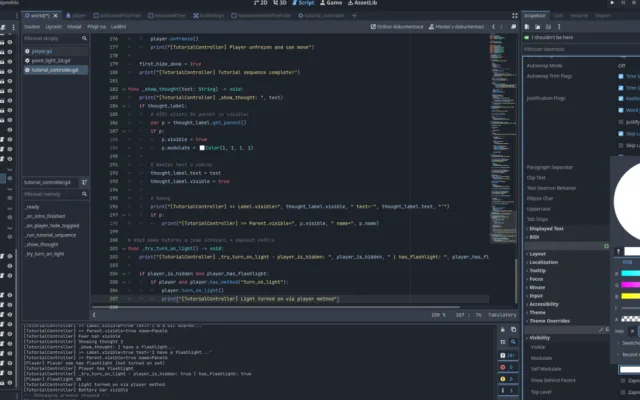This screenshot has height=400, width=640.
Task: Open Upravit menu in script editor
Action: coord(53,27)
